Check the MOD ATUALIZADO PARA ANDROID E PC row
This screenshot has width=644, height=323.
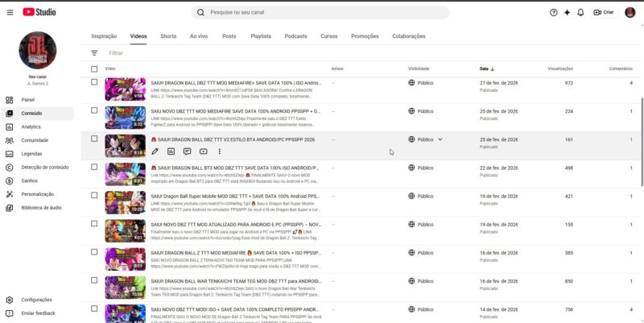click(94, 224)
